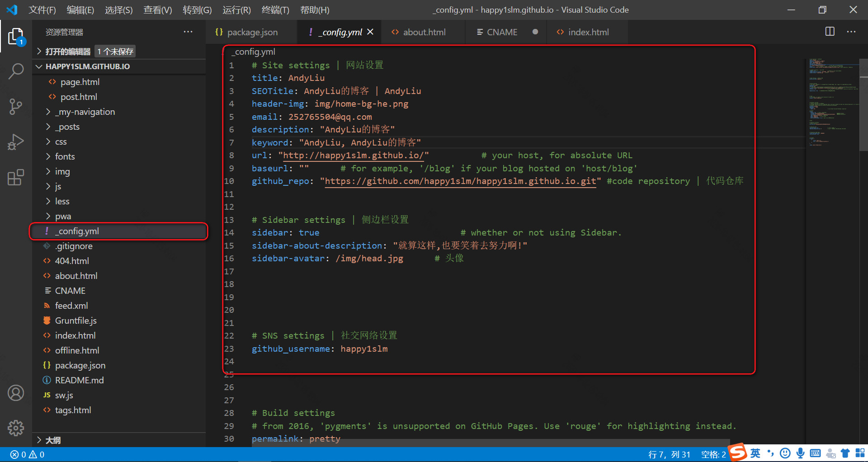Screen dimensions: 868x462
Task: Open 404.html in the explorer
Action: coord(119,261)
